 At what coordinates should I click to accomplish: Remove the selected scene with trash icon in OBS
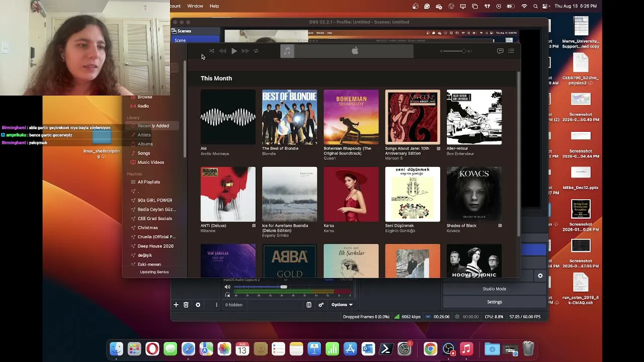pyautogui.click(x=186, y=305)
